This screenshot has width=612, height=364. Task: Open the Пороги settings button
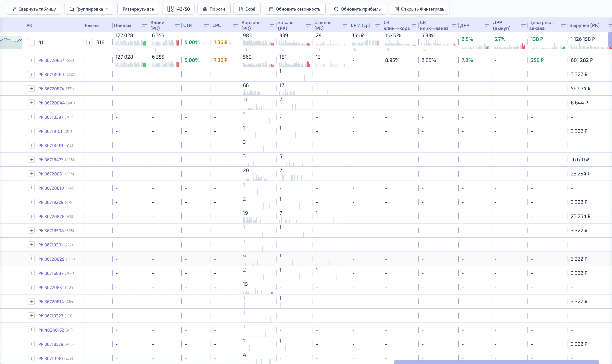214,9
